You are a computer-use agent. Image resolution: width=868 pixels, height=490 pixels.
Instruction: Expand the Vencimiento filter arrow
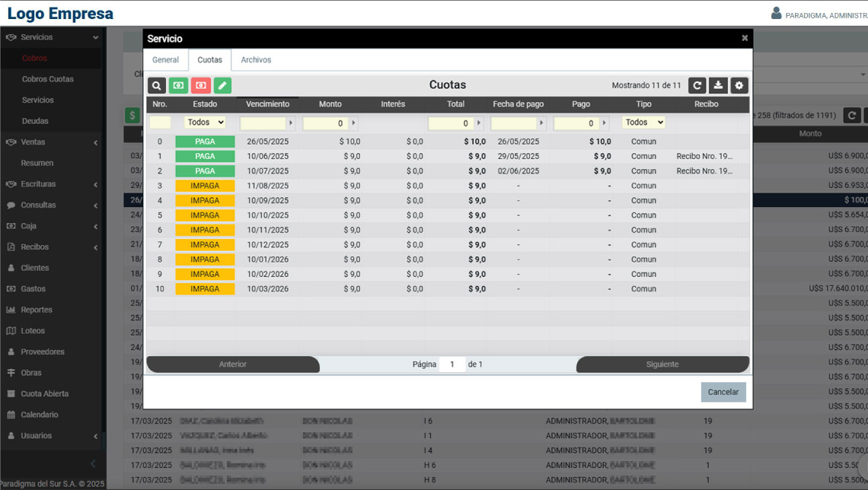290,123
